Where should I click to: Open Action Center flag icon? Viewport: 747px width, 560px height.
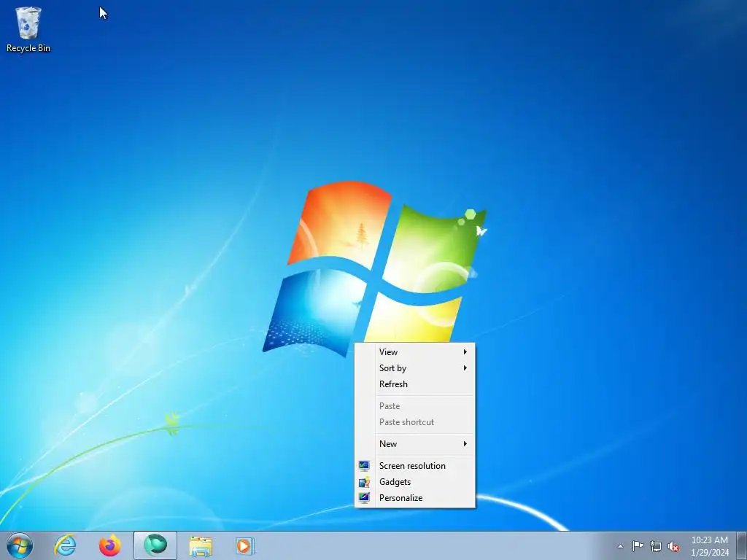638,546
